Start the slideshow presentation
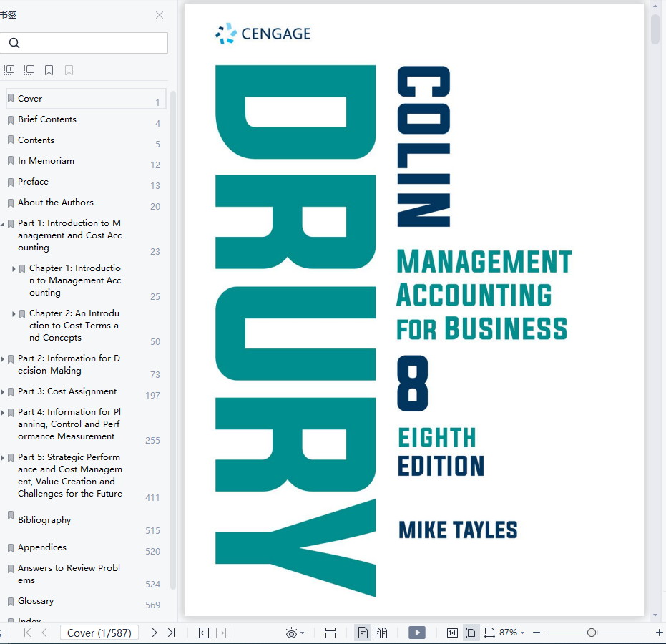The width and height of the screenshot is (666, 644). [x=417, y=633]
